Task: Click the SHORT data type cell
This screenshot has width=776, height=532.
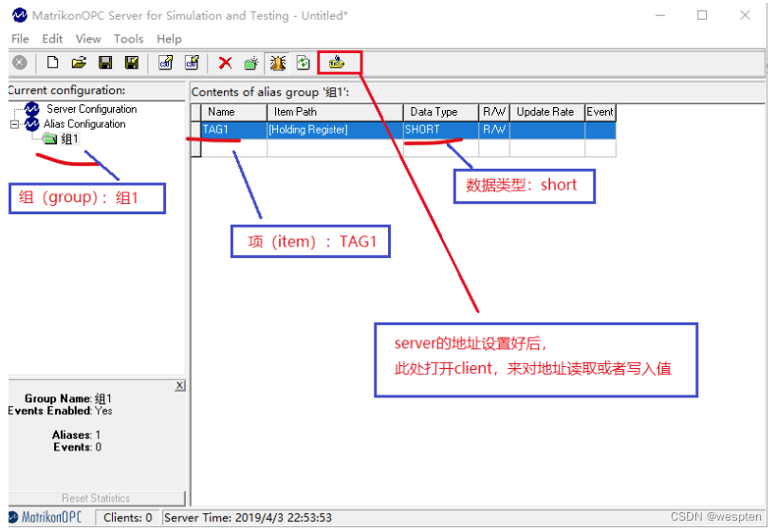Action: (441, 130)
